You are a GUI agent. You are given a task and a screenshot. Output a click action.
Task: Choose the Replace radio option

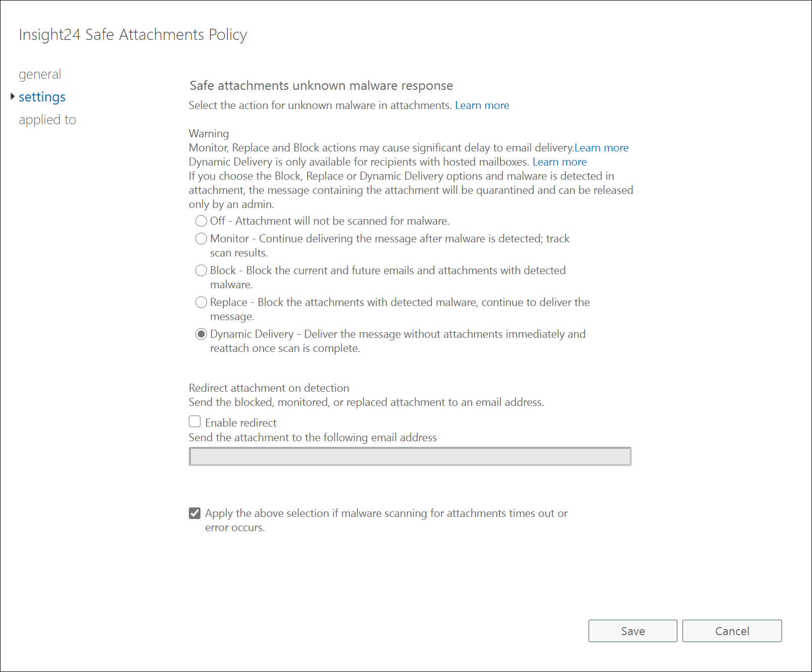(201, 302)
